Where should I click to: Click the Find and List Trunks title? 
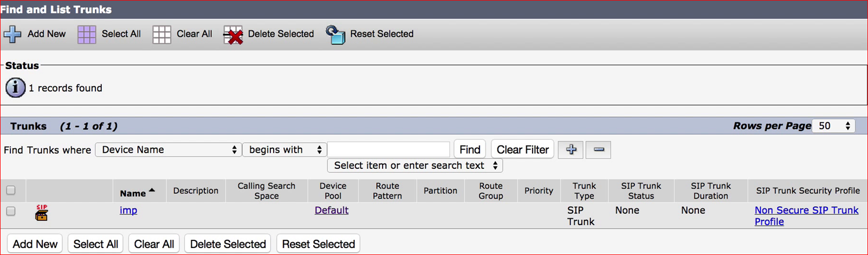click(x=56, y=9)
